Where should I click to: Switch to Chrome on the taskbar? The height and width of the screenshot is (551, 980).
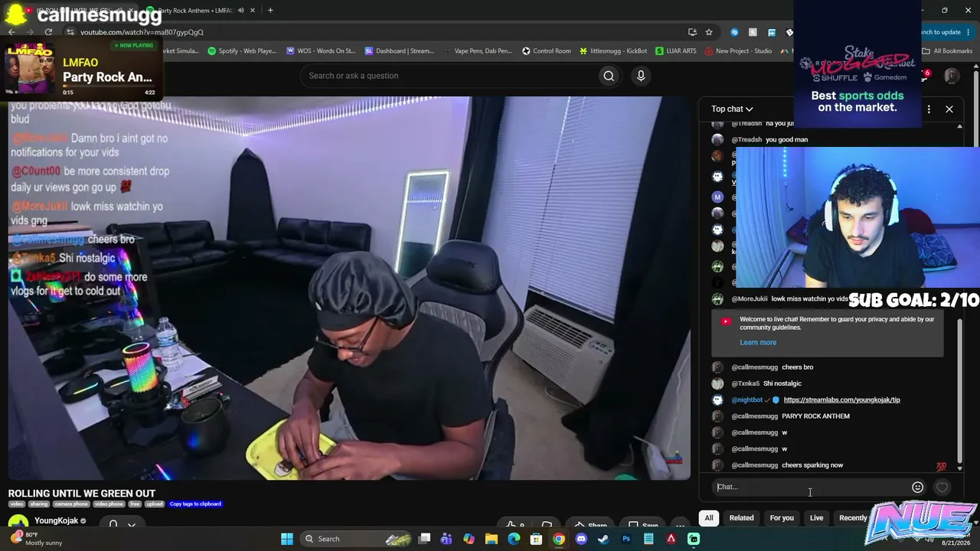(559, 539)
